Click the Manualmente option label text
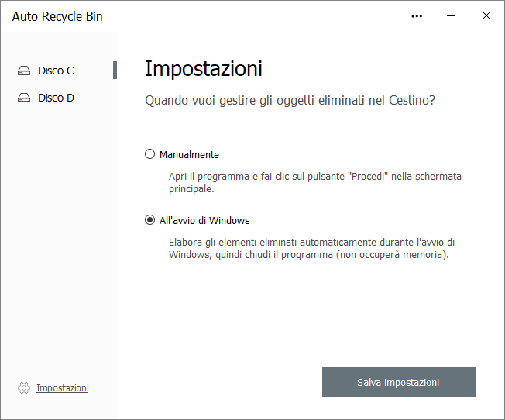Screen dimensions: 505x420 [189, 154]
